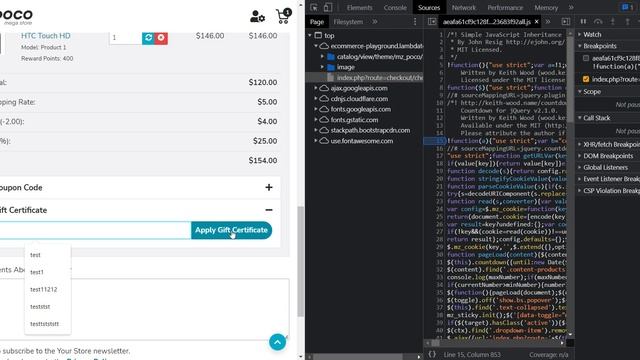
Task: Show more Sources navigator tabs
Action: (375, 22)
